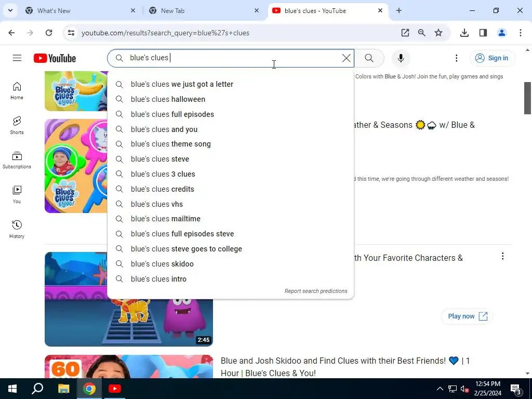This screenshot has width=532, height=399.
Task: Open a new browser tab
Action: pyautogui.click(x=399, y=10)
